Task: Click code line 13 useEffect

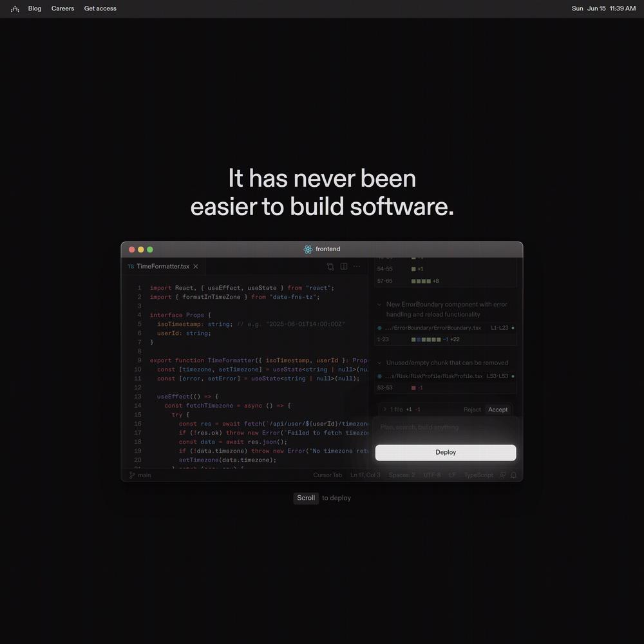Action: coord(187,397)
